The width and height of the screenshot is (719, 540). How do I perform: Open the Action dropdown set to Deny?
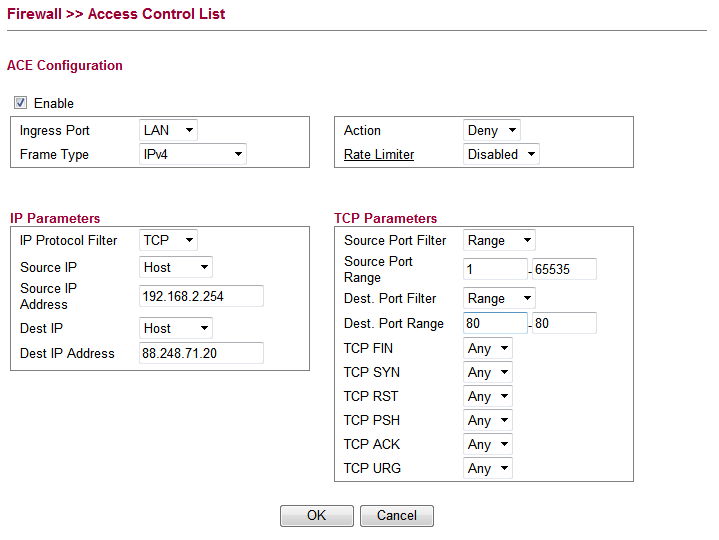[x=492, y=130]
